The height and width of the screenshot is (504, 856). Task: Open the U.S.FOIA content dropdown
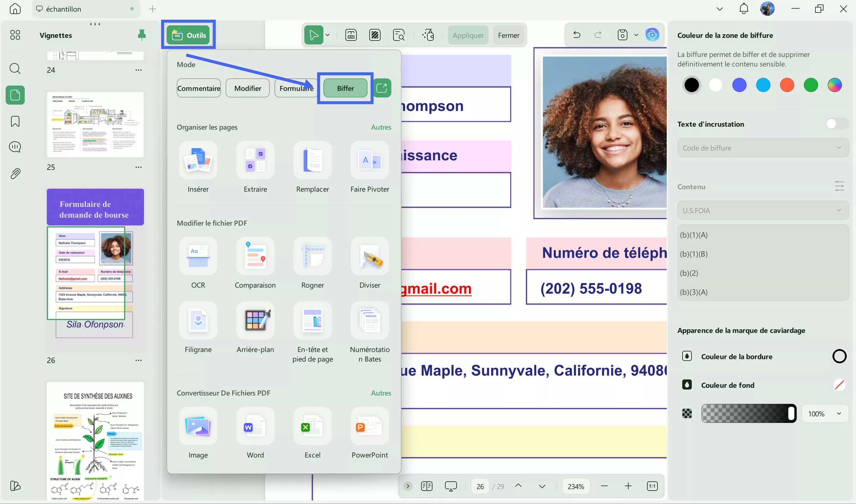coord(763,210)
